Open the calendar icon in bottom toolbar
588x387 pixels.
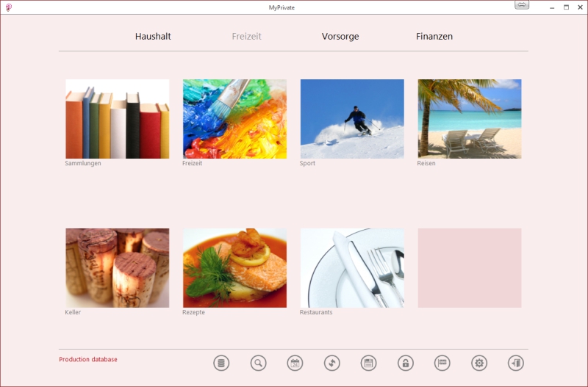pyautogui.click(x=295, y=363)
